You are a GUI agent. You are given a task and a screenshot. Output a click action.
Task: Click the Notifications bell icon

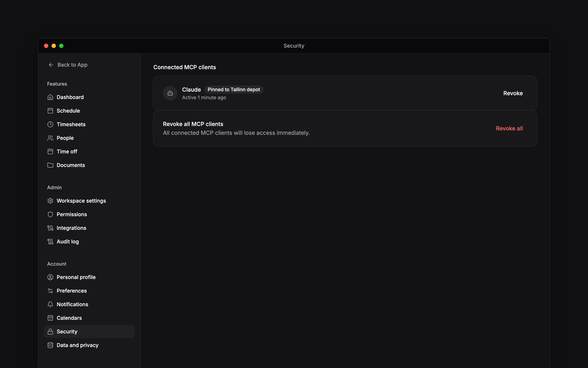[50, 304]
